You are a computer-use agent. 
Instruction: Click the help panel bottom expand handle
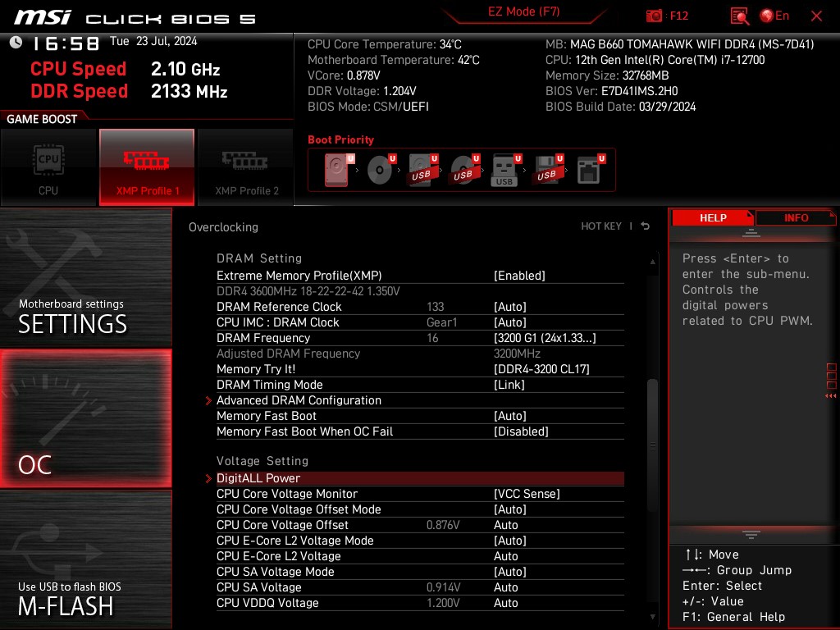coord(751,534)
